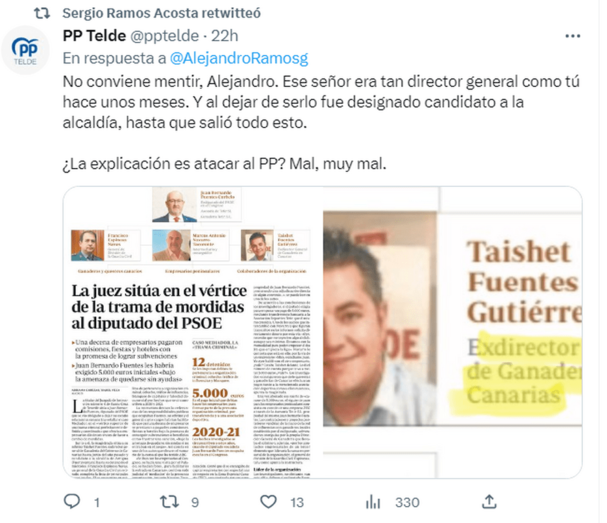Retweet this post using the retweet icon

pyautogui.click(x=169, y=502)
